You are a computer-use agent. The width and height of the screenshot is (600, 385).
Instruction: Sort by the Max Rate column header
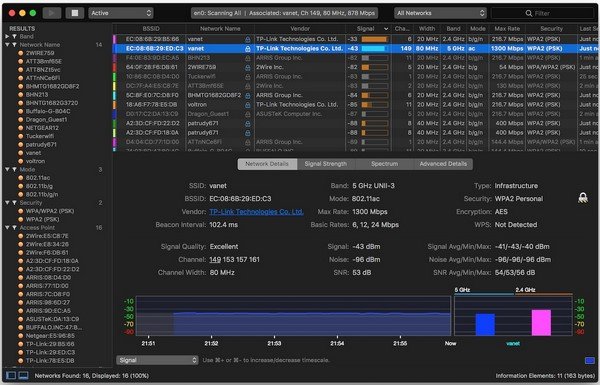pyautogui.click(x=507, y=29)
